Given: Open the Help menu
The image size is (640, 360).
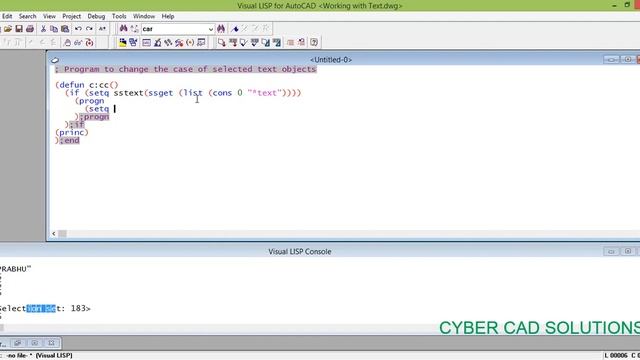Looking at the screenshot, I should (168, 16).
